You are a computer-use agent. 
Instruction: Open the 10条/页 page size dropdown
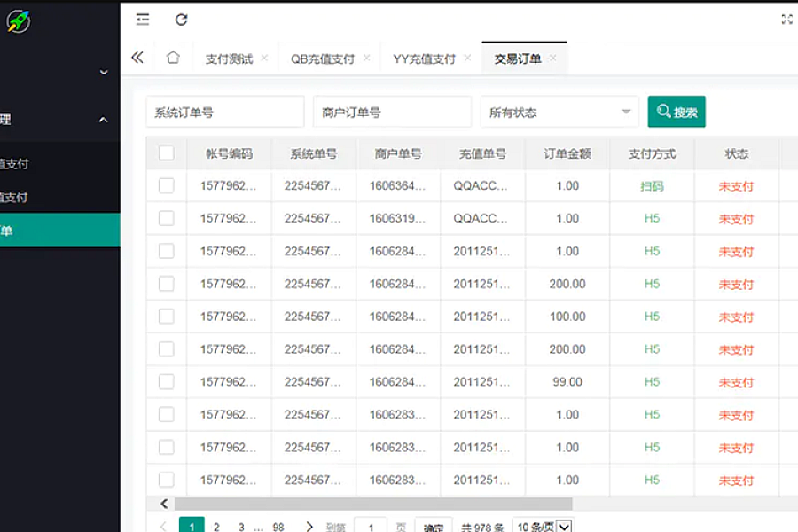click(543, 527)
